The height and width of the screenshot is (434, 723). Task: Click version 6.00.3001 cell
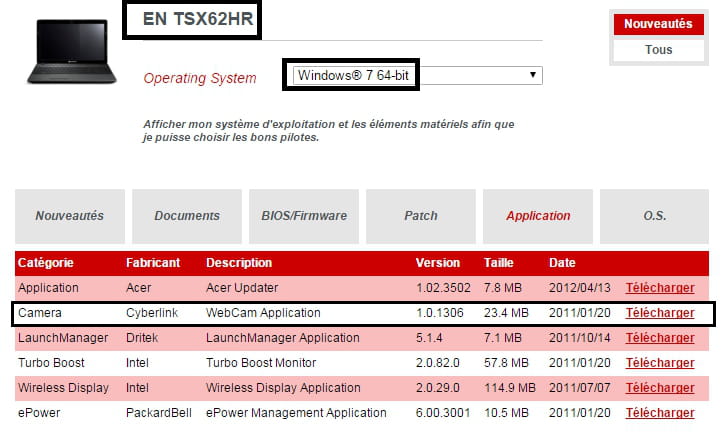pyautogui.click(x=443, y=413)
